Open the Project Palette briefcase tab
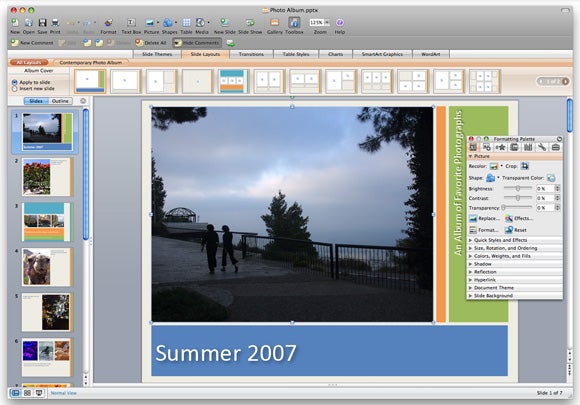 [x=555, y=148]
